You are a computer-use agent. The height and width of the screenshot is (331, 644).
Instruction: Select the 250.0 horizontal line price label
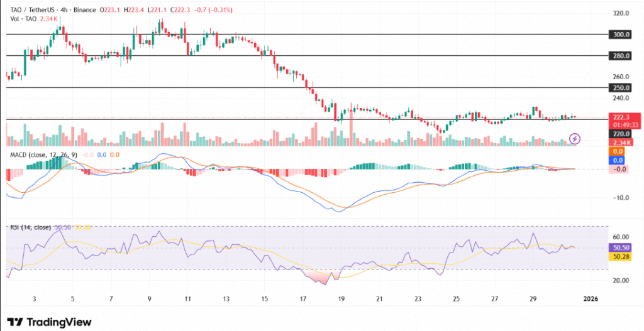coord(621,88)
